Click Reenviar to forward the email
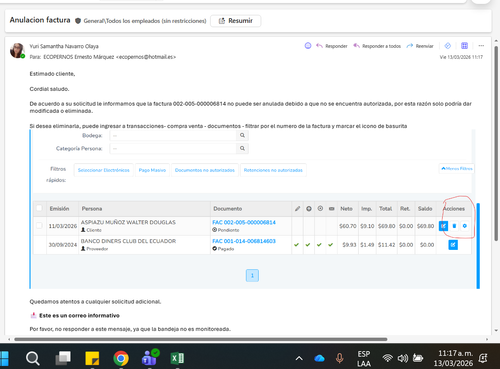 click(x=420, y=46)
